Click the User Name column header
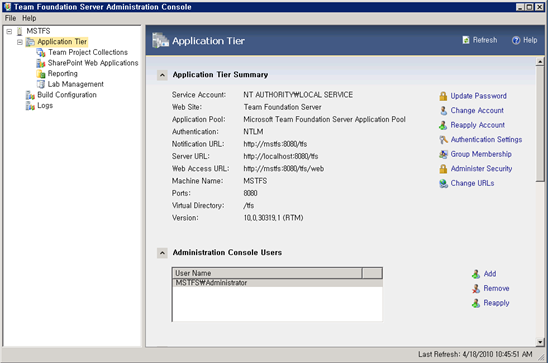 pos(267,273)
